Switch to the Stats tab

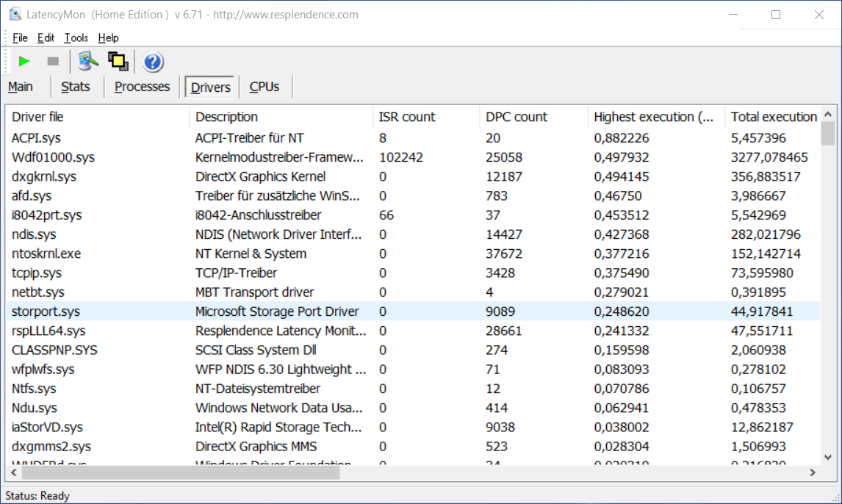(76, 87)
